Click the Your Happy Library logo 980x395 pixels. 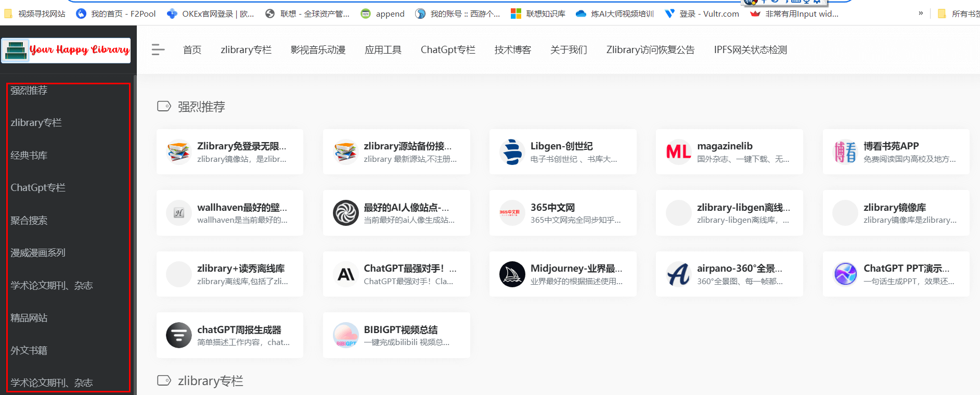[66, 50]
